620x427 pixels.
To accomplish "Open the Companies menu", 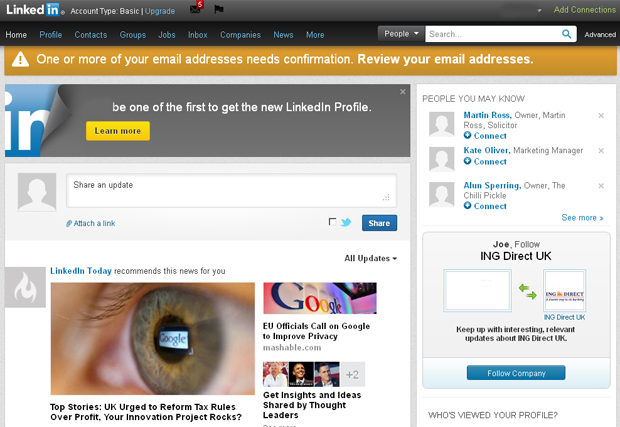I will coord(240,35).
